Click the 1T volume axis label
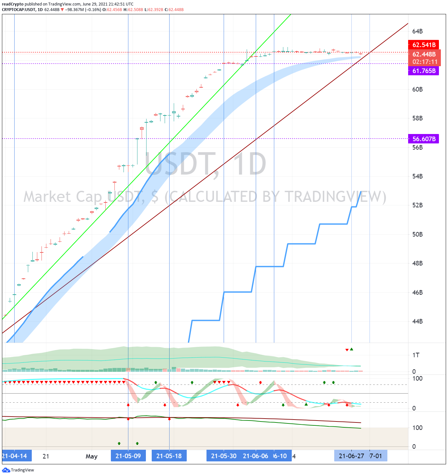The width and height of the screenshot is (448, 476). (416, 355)
